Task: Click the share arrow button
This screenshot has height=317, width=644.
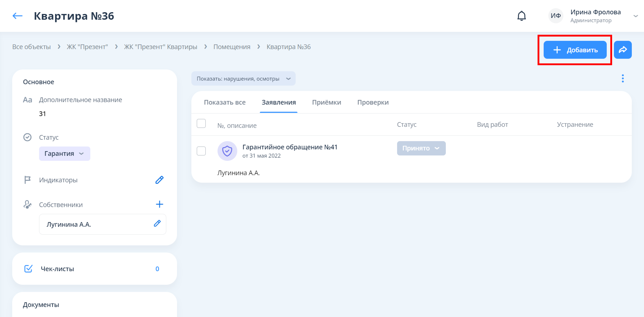Action: click(622, 50)
